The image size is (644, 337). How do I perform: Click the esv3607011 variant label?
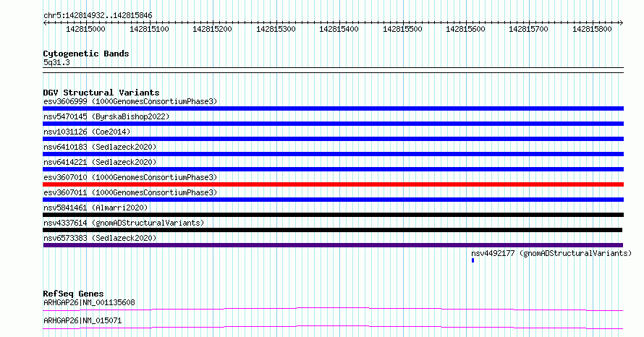pos(130,192)
